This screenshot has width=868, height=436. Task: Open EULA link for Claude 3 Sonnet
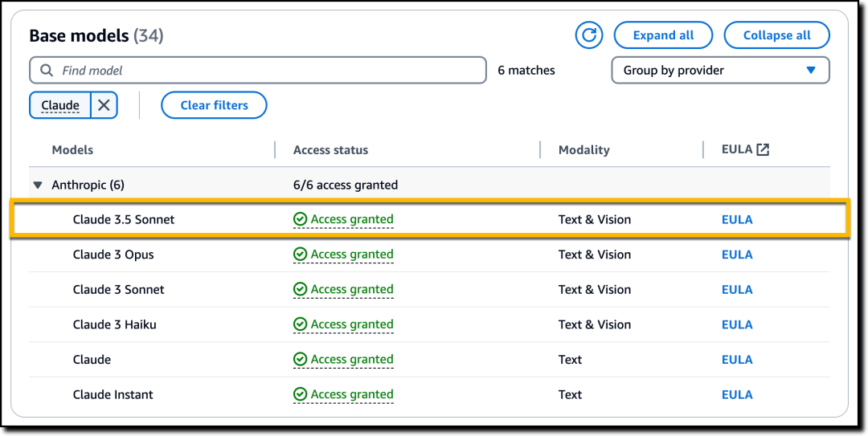737,289
